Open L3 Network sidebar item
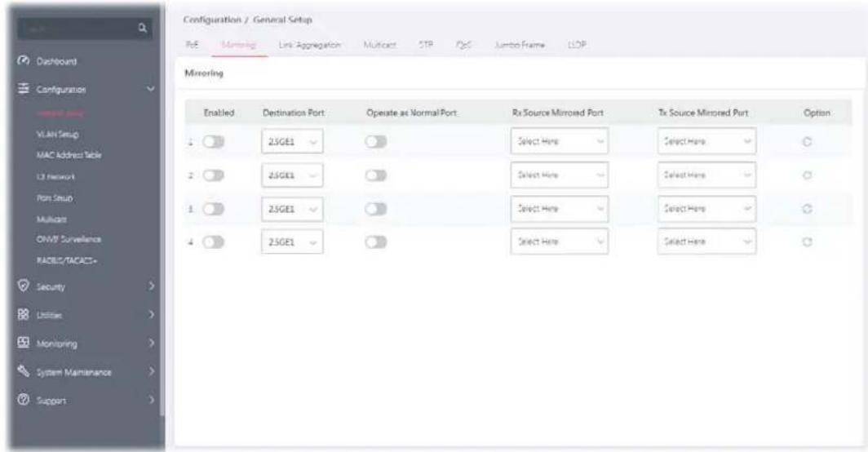 [x=55, y=177]
